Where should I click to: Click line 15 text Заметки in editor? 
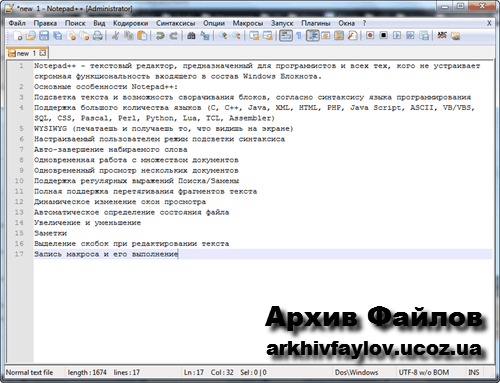coord(50,233)
